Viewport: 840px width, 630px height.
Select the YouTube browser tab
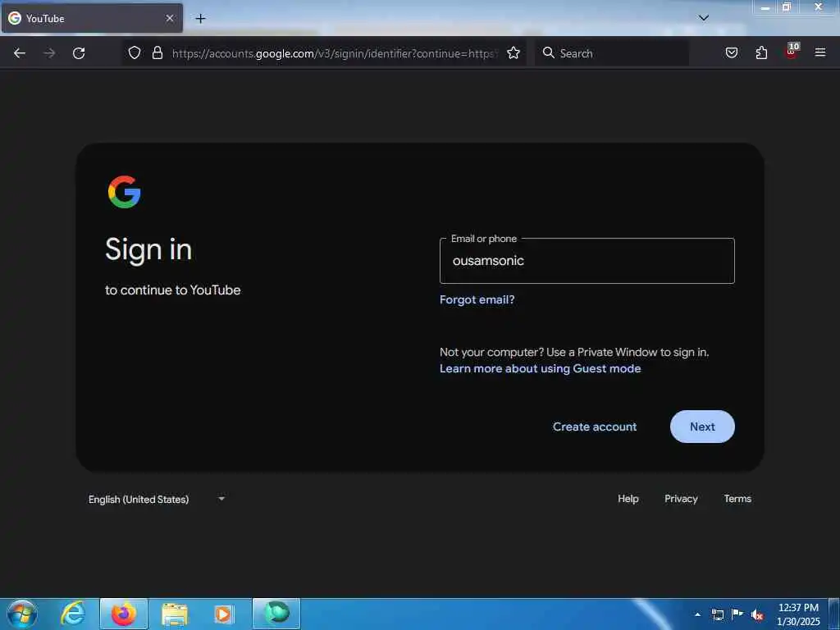pos(92,18)
